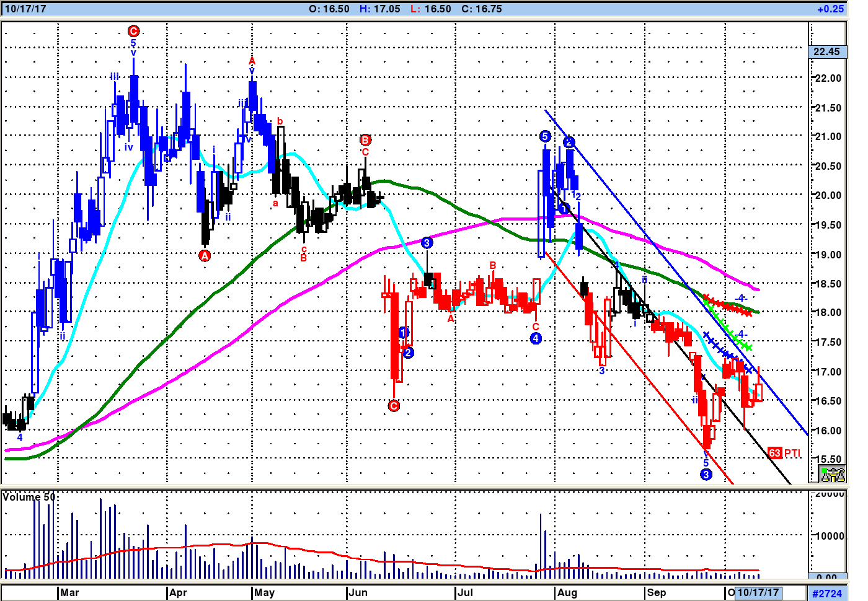The image size is (868, 601).
Task: Select red circled A marker at April low
Action: 205,255
